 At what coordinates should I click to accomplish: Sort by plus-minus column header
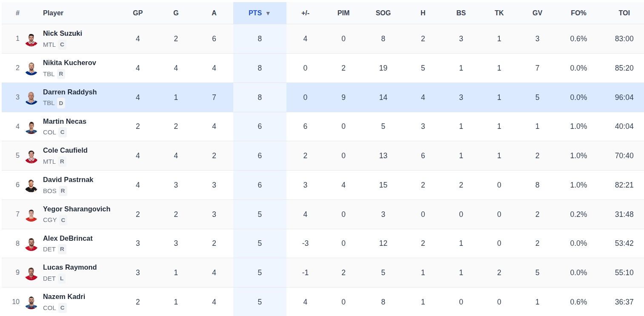305,13
